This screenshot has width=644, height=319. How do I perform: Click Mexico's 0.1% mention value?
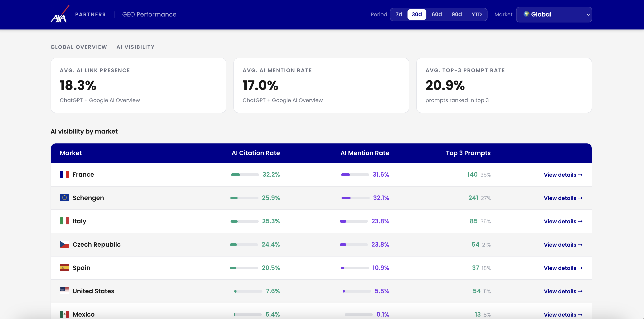pyautogui.click(x=383, y=314)
